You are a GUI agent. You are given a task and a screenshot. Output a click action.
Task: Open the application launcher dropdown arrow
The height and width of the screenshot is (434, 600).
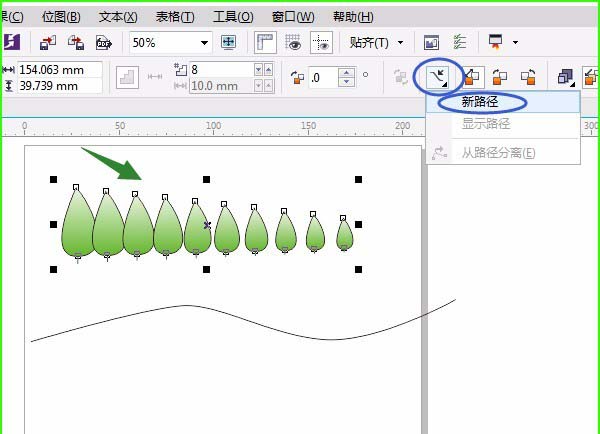(515, 42)
